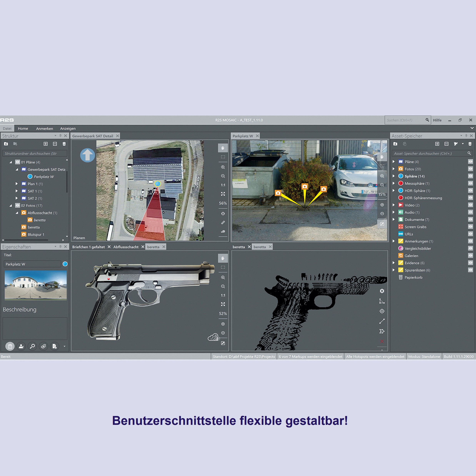The image size is (476, 476).
Task: Click the settings gear in the 3D beretta viewer
Action: click(382, 291)
